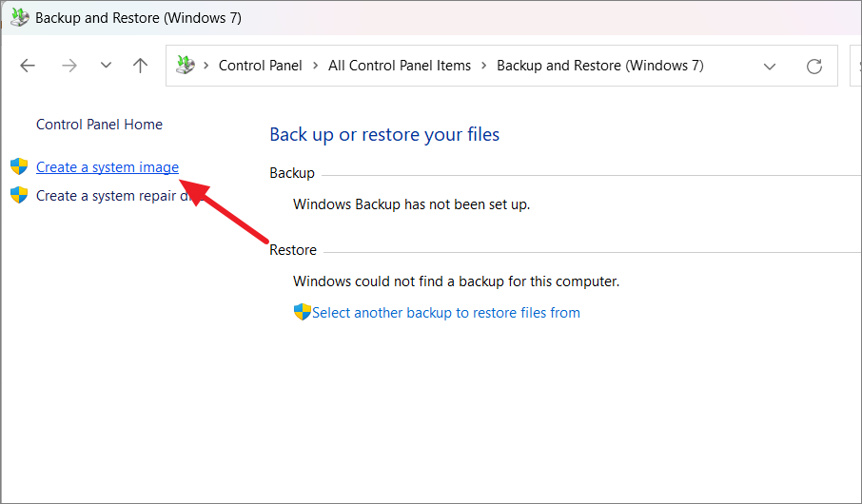Image resolution: width=862 pixels, height=504 pixels.
Task: Click the Backup section label
Action: click(292, 172)
